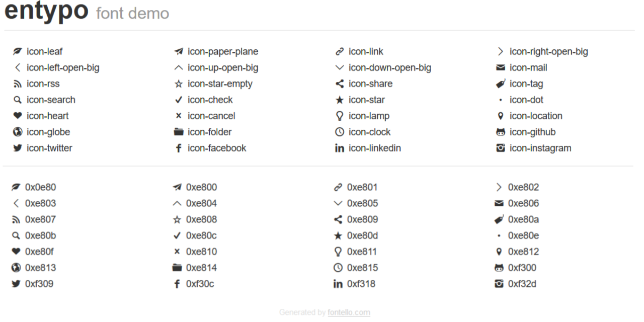Viewport: 644px width, 322px height.
Task: Open the fontello.com link in footer
Action: click(x=349, y=312)
